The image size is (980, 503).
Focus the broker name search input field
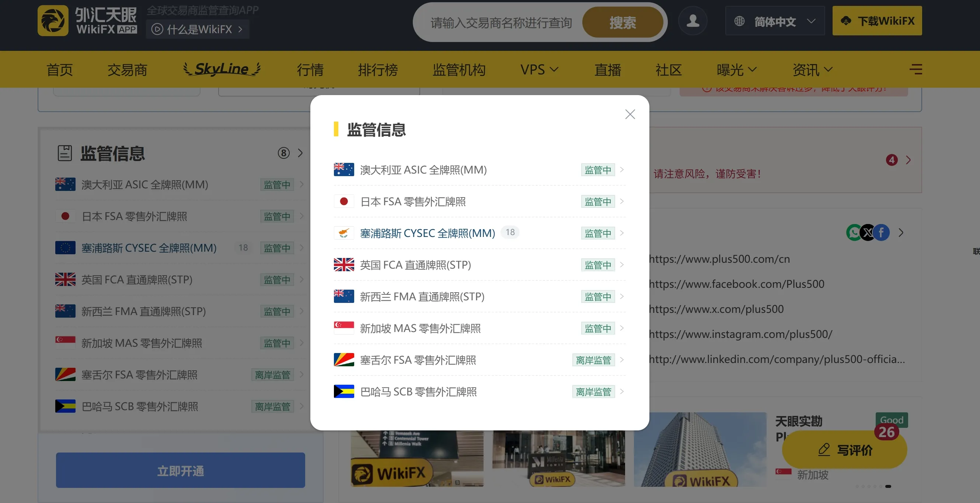point(501,22)
